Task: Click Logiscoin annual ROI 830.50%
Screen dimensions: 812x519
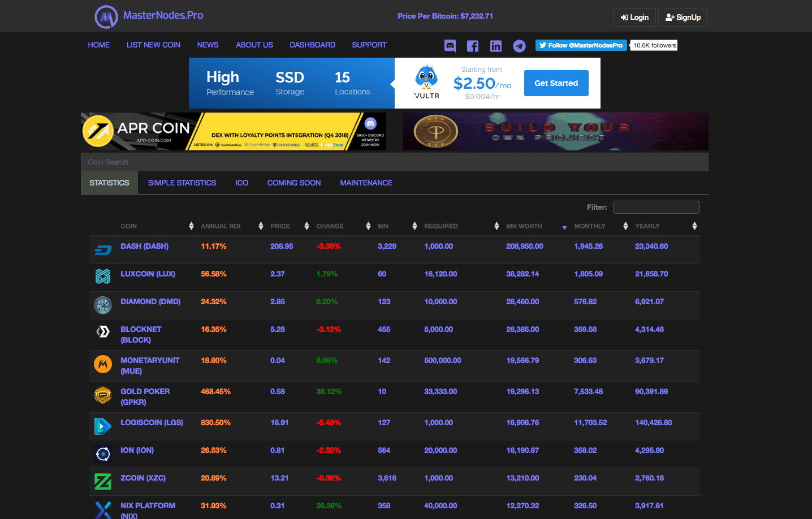Action: pos(215,422)
